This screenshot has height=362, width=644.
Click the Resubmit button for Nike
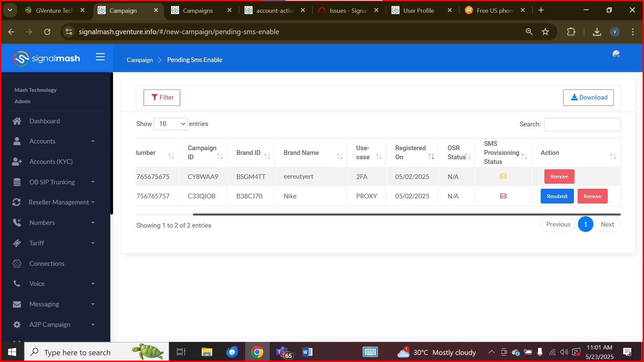pyautogui.click(x=557, y=196)
